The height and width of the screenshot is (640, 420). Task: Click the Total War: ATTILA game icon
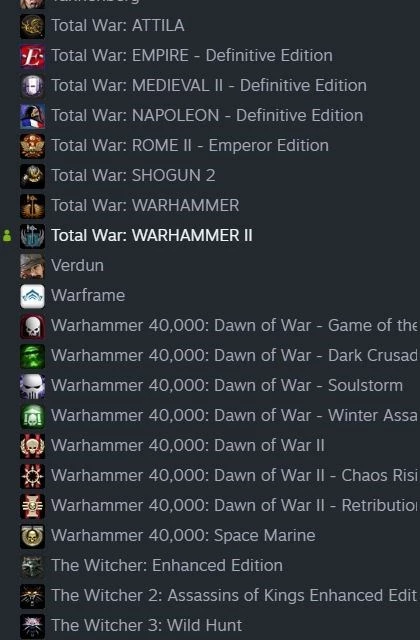point(32,26)
